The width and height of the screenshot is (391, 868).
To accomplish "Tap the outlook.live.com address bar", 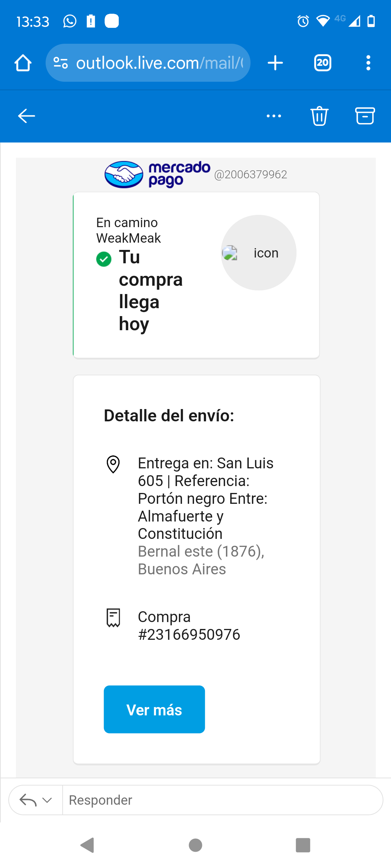I will (x=159, y=63).
